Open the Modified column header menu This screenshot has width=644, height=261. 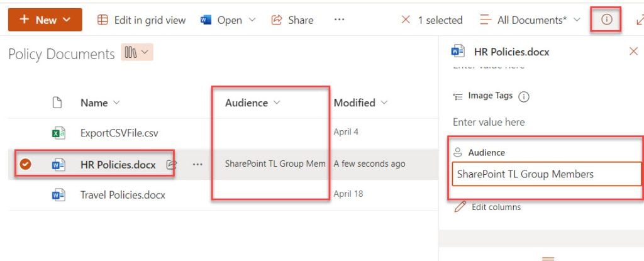360,103
